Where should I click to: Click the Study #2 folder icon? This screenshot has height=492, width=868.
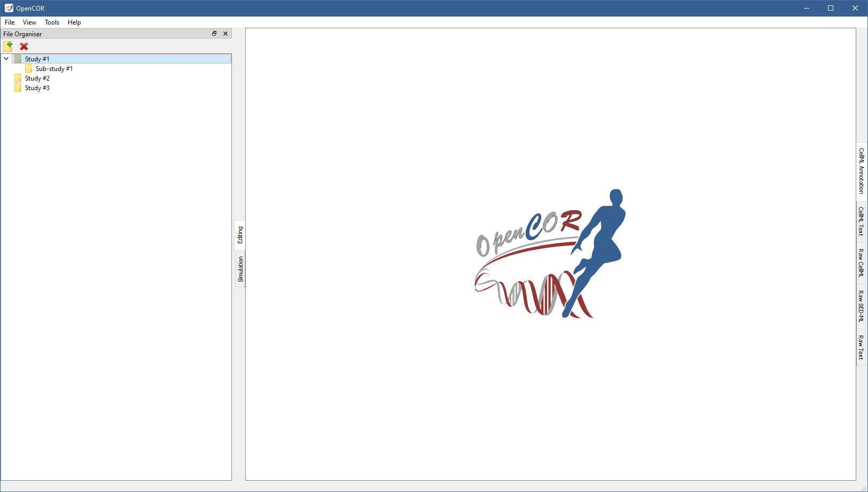coord(18,78)
